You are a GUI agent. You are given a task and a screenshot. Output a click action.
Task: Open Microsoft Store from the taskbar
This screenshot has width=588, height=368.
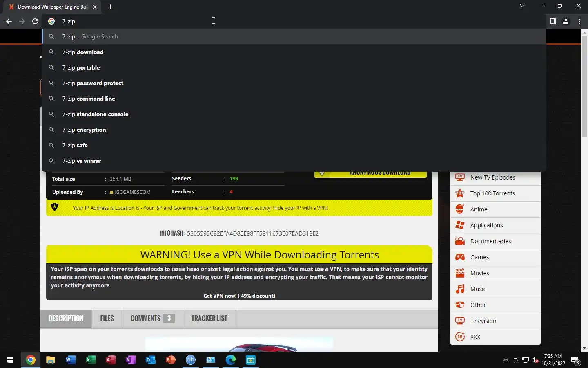(x=251, y=360)
